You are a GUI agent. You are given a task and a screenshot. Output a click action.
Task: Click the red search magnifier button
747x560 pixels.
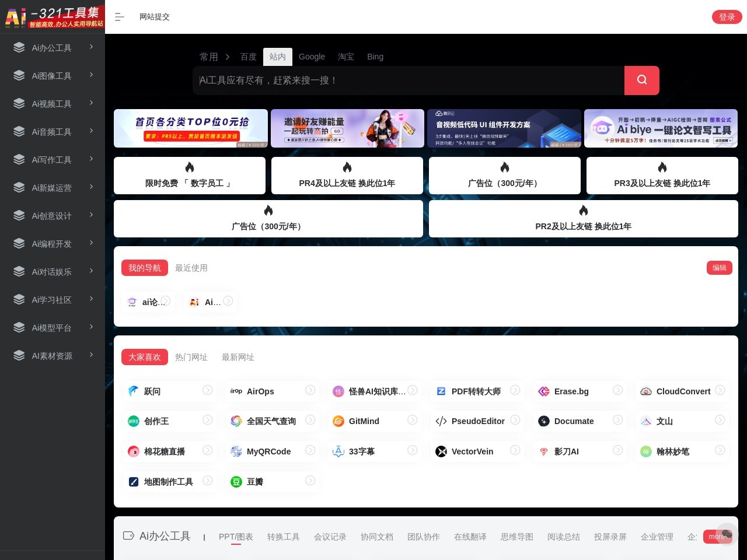[x=642, y=80]
